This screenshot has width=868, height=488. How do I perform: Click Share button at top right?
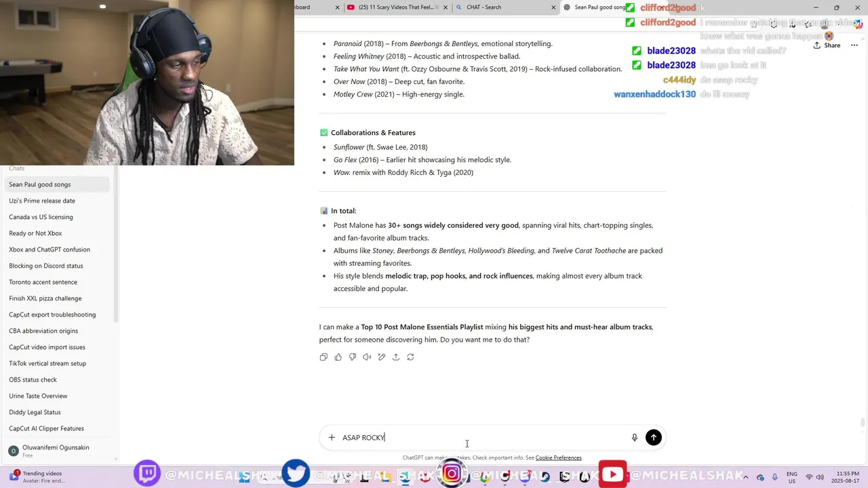click(827, 45)
